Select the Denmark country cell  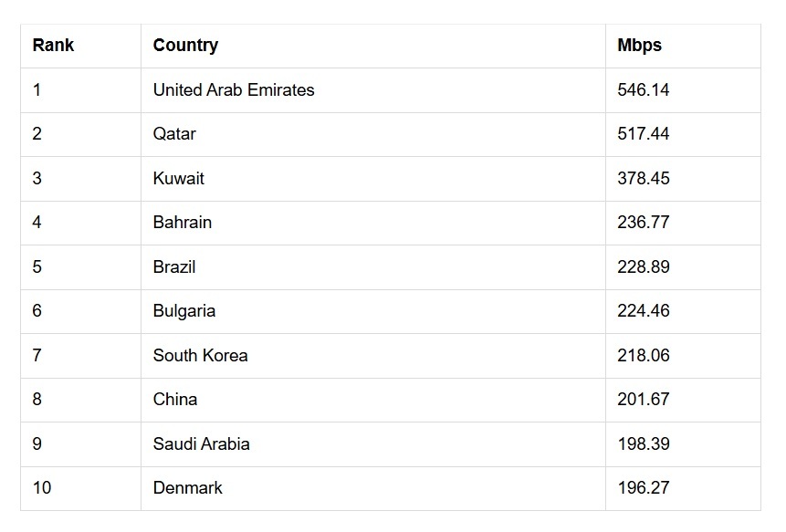coord(187,487)
